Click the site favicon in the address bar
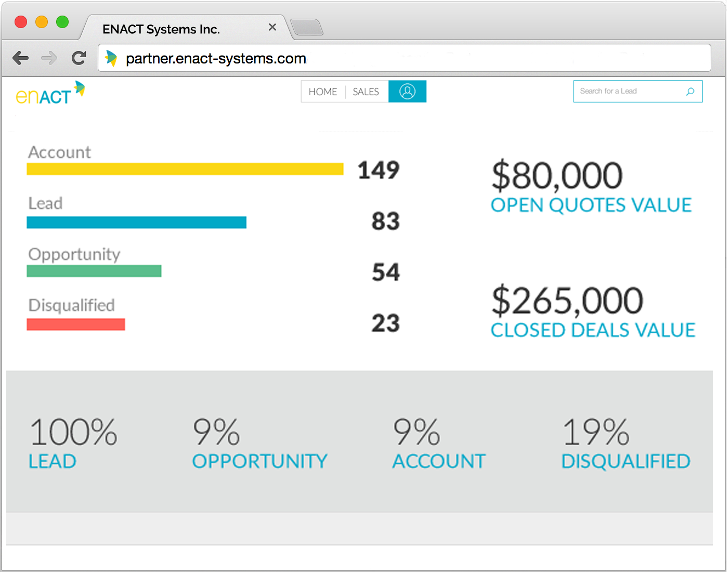This screenshot has width=728, height=572. 111,58
